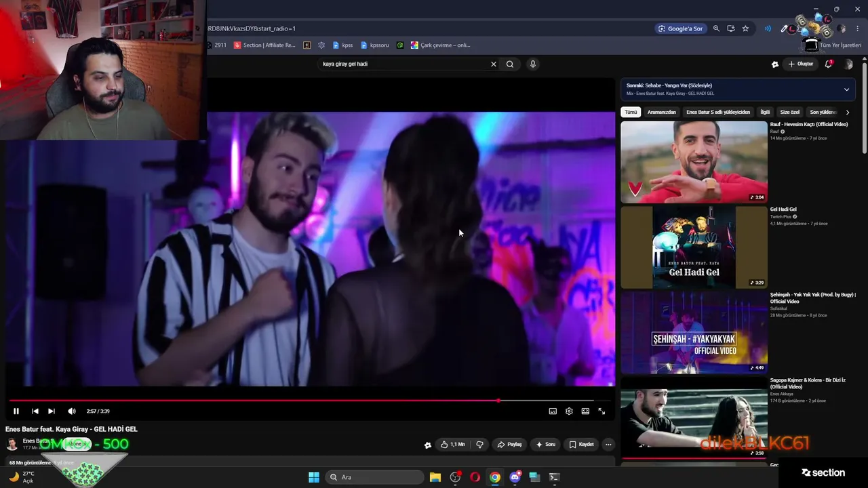Open Enes Batur channel avatar
This screenshot has height=488, width=868.
(x=12, y=444)
